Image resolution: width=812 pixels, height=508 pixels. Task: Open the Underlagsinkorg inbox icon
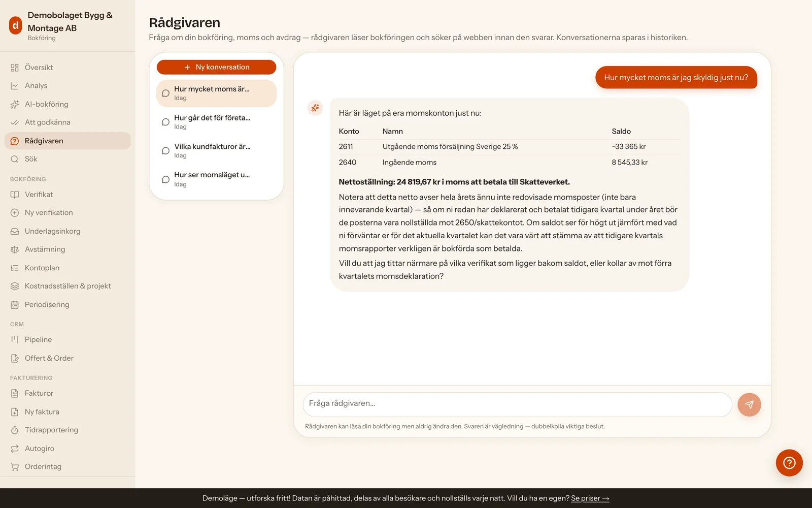(x=15, y=231)
